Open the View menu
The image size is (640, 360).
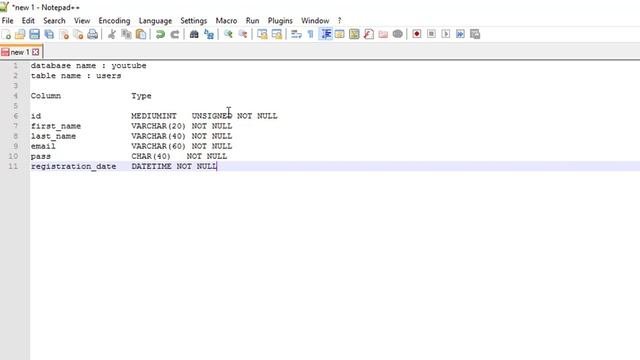point(82,20)
